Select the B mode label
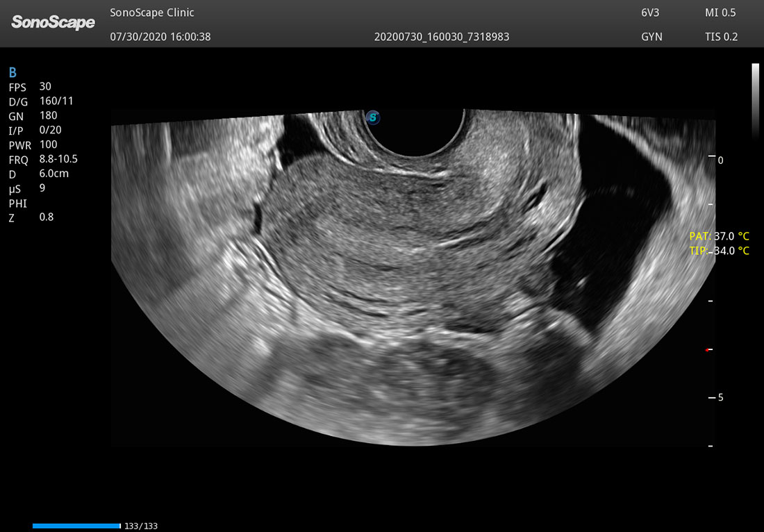The image size is (764, 532). click(x=13, y=73)
